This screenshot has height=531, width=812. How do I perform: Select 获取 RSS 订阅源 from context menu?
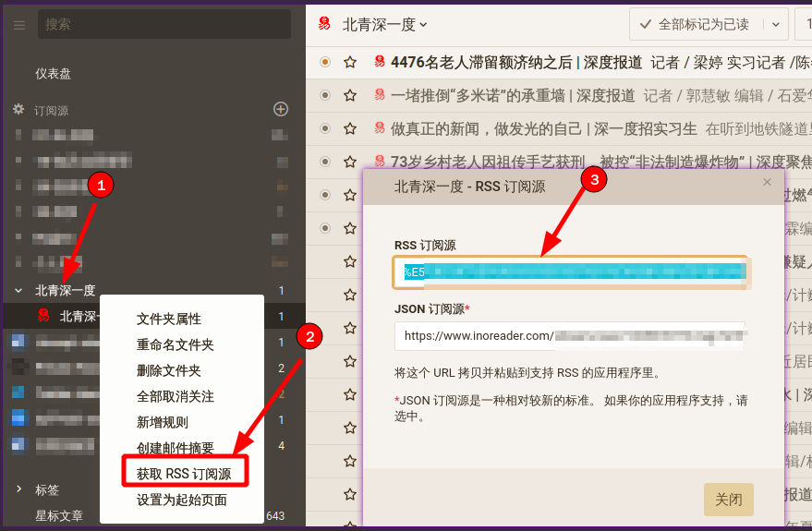coord(185,474)
